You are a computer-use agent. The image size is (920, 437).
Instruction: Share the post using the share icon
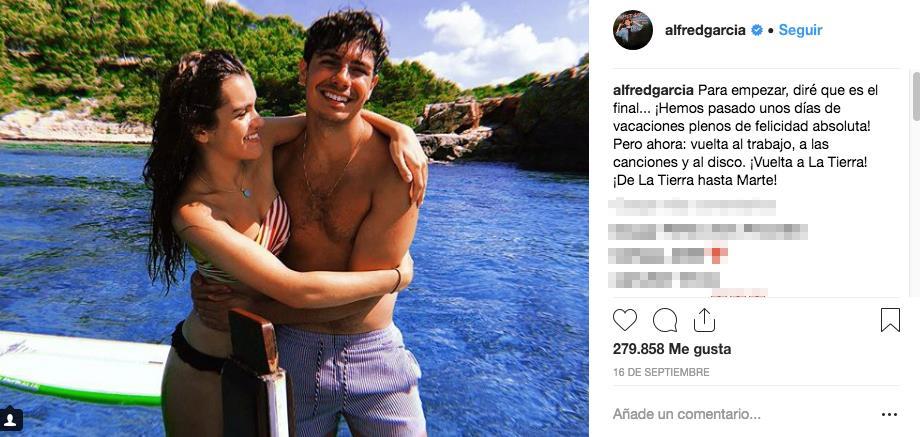704,320
